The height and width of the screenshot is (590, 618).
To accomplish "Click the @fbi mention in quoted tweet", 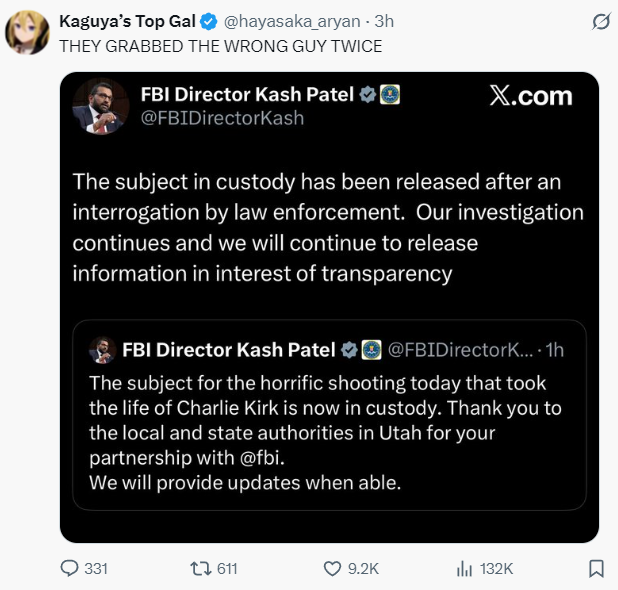I will (x=260, y=458).
